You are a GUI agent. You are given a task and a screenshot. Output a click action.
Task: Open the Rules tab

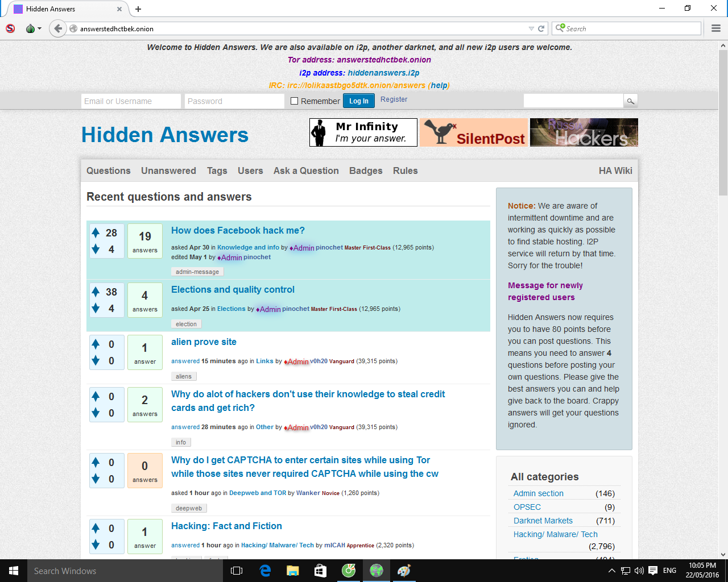[405, 171]
